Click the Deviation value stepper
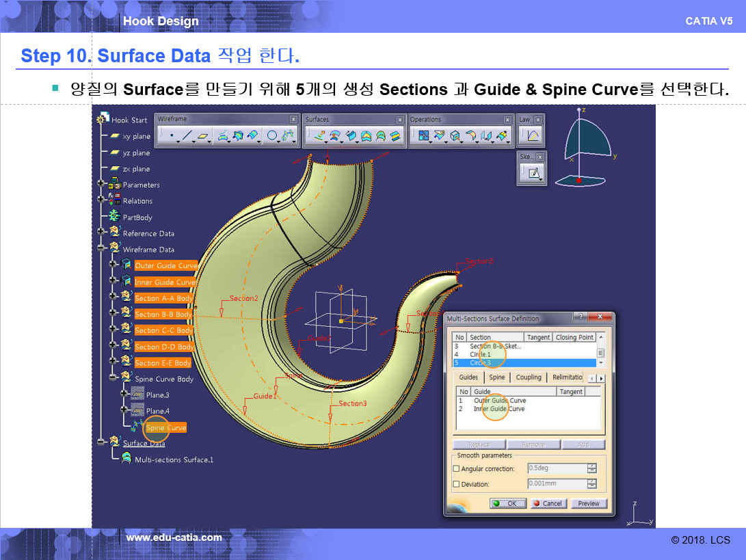The height and width of the screenshot is (560, 746). (591, 484)
